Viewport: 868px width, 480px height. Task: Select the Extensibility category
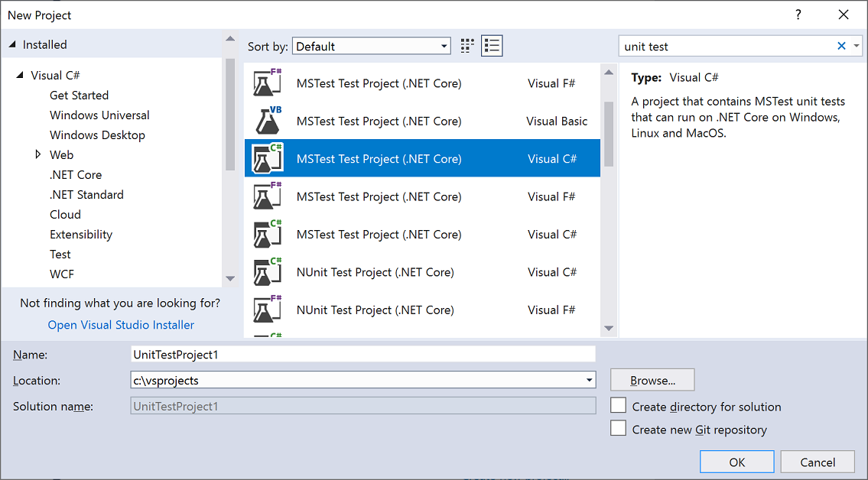click(x=81, y=235)
